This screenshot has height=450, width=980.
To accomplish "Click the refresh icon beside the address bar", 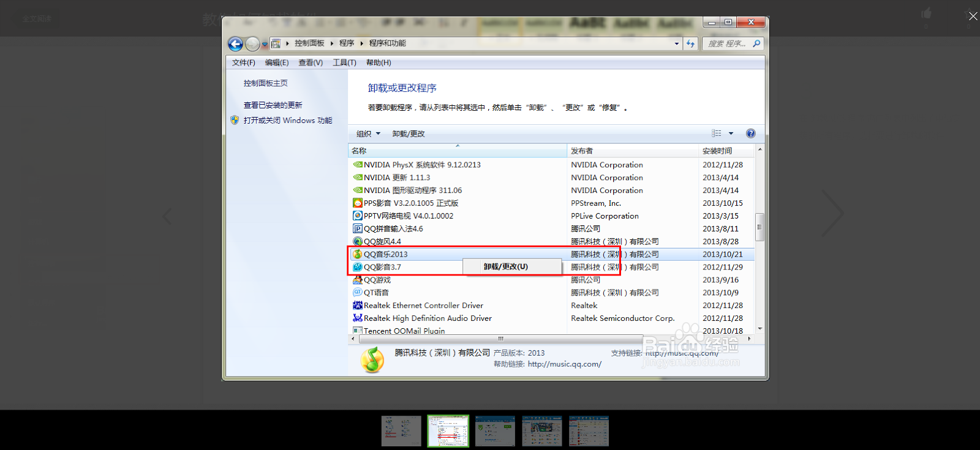I will click(x=691, y=43).
